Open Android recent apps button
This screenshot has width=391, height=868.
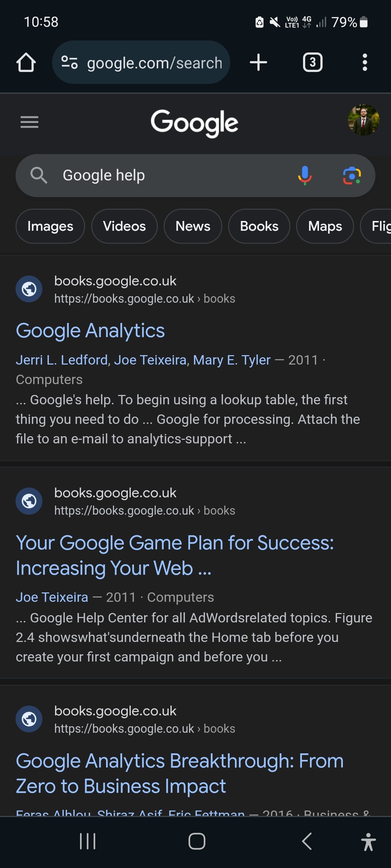(88, 841)
